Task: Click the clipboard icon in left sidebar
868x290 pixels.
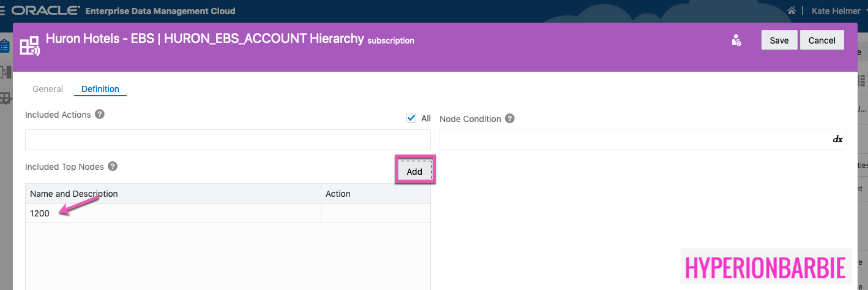Action: [5, 46]
